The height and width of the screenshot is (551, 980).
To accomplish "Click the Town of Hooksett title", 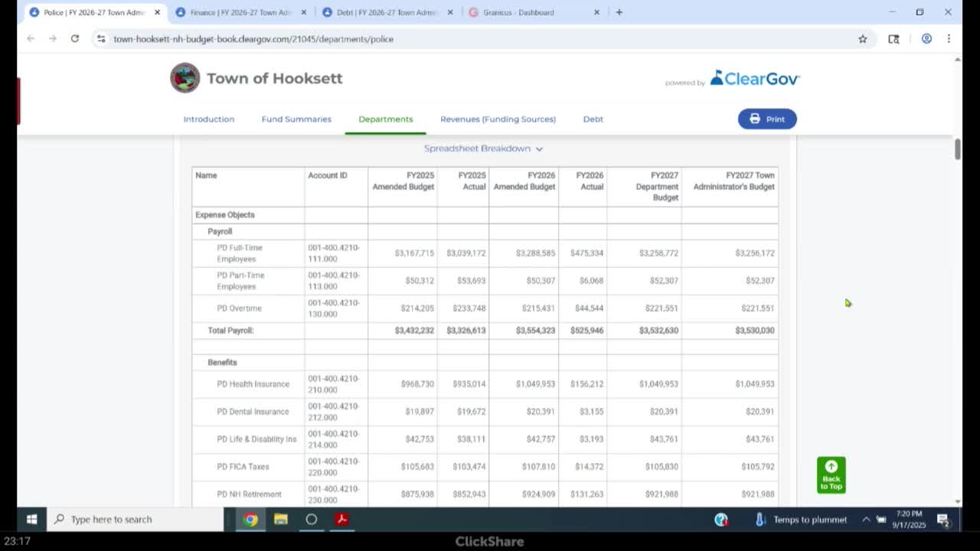I will pyautogui.click(x=274, y=78).
